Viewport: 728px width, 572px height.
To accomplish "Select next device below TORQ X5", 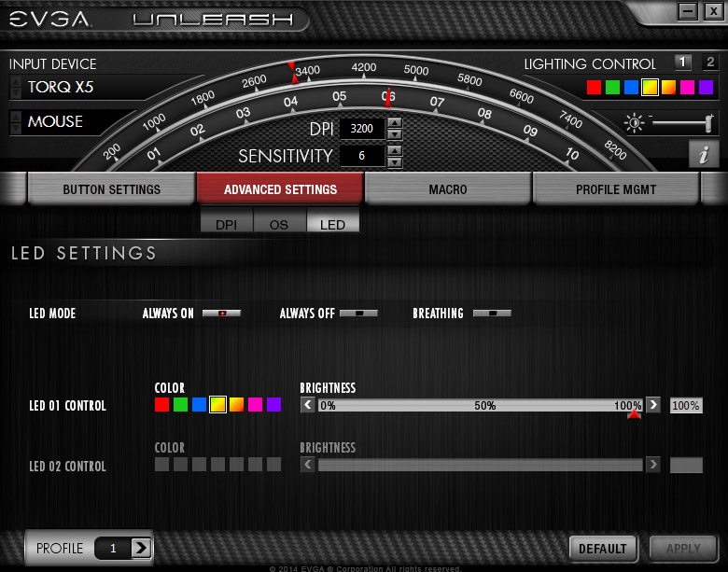I will pos(15,93).
